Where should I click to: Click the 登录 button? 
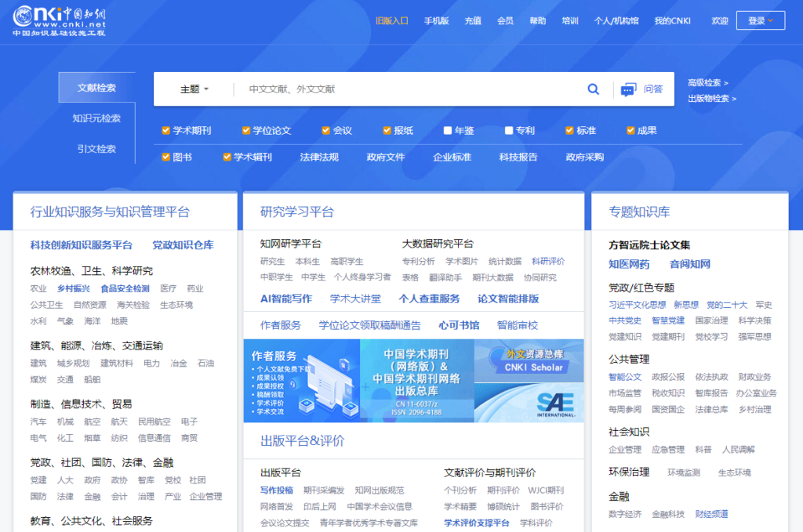point(755,20)
